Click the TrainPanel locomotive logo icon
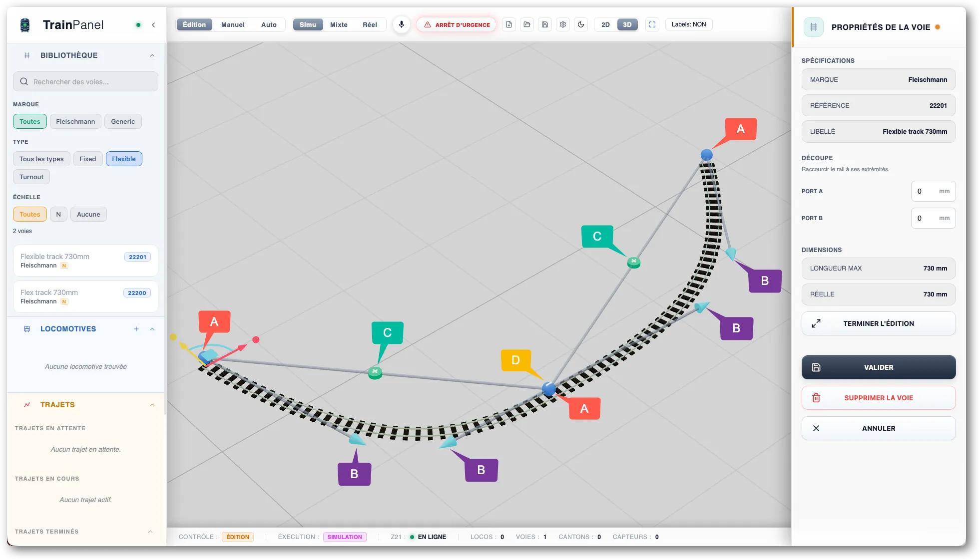The width and height of the screenshot is (980, 560). pyautogui.click(x=25, y=25)
